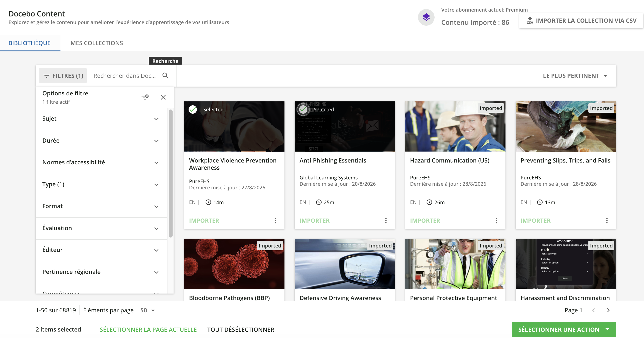Click Tout désélectionner

point(240,329)
